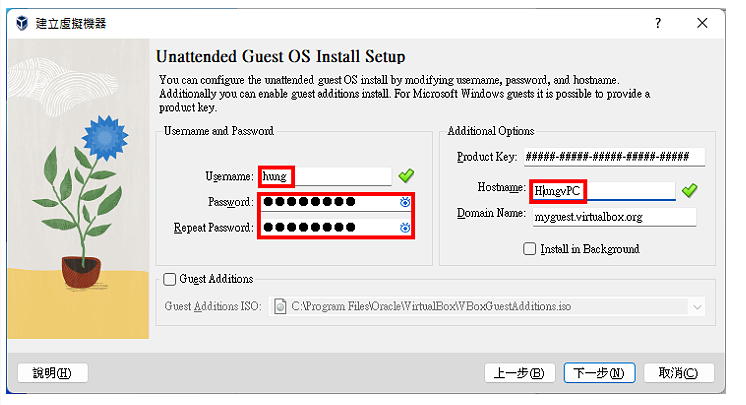Click the Hostname text field
Screen dimensions: 746x405
click(603, 191)
